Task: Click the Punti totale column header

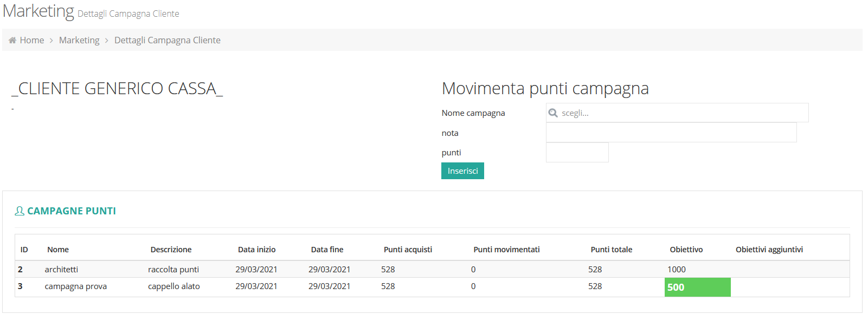Action: 612,250
